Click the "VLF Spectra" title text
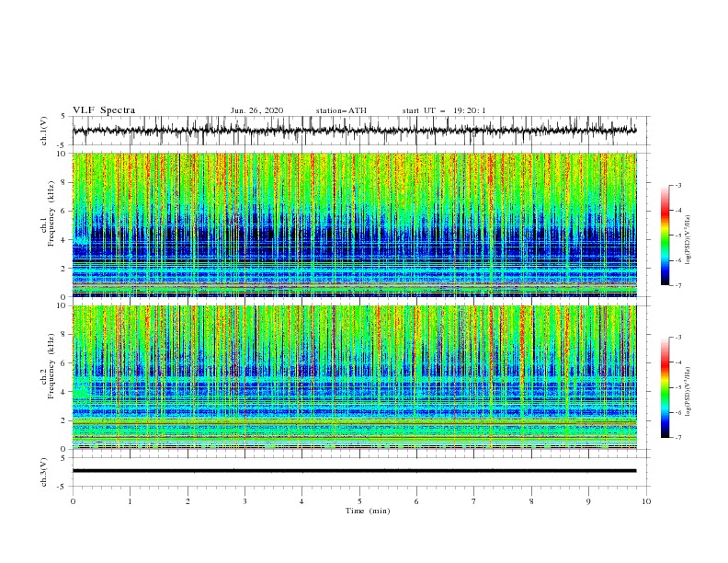The height and width of the screenshot is (563, 728). (104, 110)
